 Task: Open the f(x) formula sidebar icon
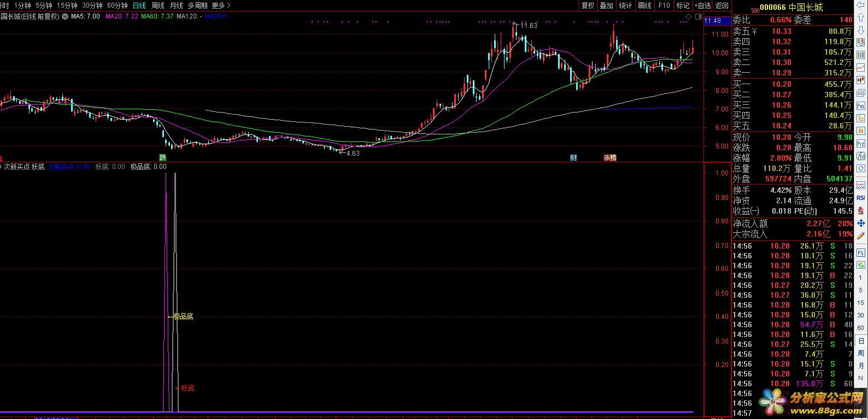[860, 156]
